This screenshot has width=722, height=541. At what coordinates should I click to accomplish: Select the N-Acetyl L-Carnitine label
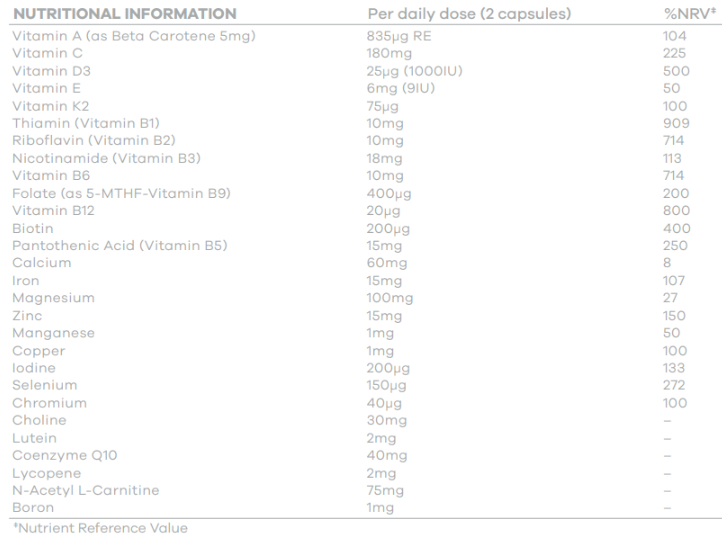(x=85, y=490)
